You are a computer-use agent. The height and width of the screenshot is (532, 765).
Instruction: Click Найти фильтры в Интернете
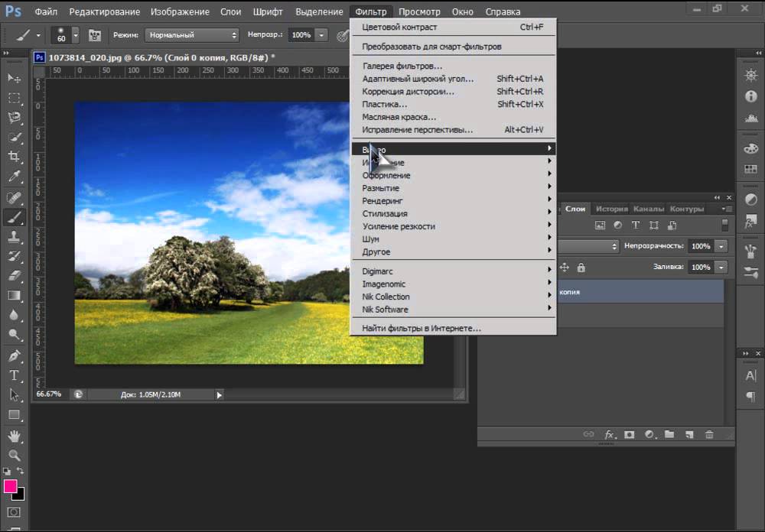coord(422,328)
